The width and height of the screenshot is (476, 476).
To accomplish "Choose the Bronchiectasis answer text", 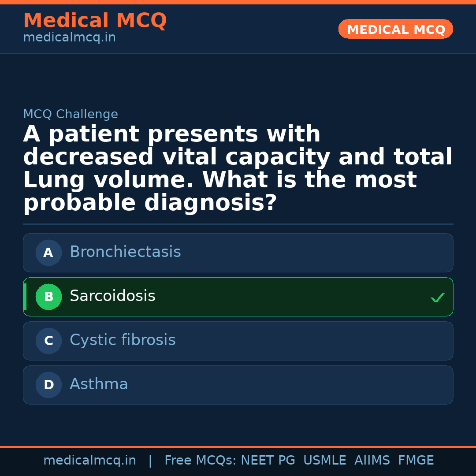I will coord(125,252).
